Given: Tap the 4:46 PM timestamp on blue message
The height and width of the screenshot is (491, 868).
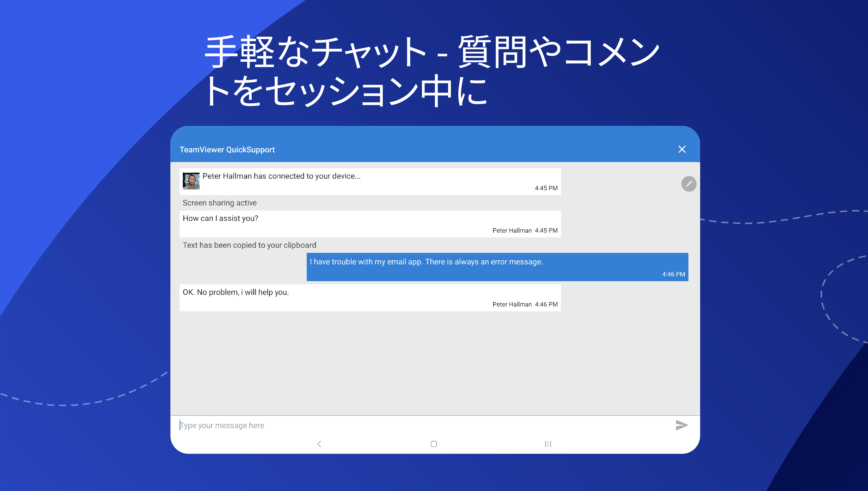Looking at the screenshot, I should pyautogui.click(x=673, y=274).
